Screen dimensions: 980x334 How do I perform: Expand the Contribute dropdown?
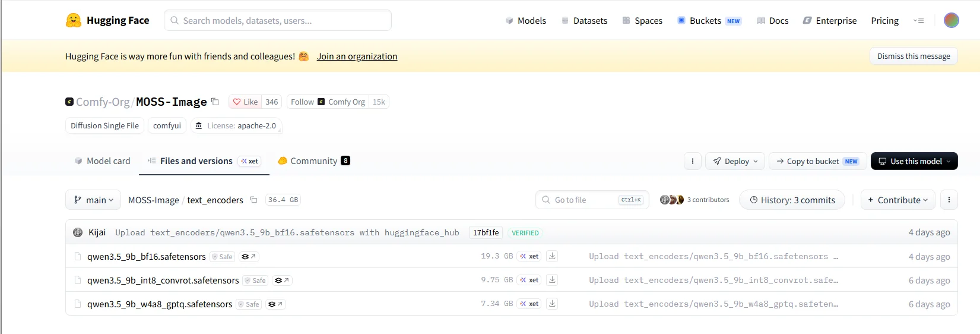pyautogui.click(x=898, y=200)
